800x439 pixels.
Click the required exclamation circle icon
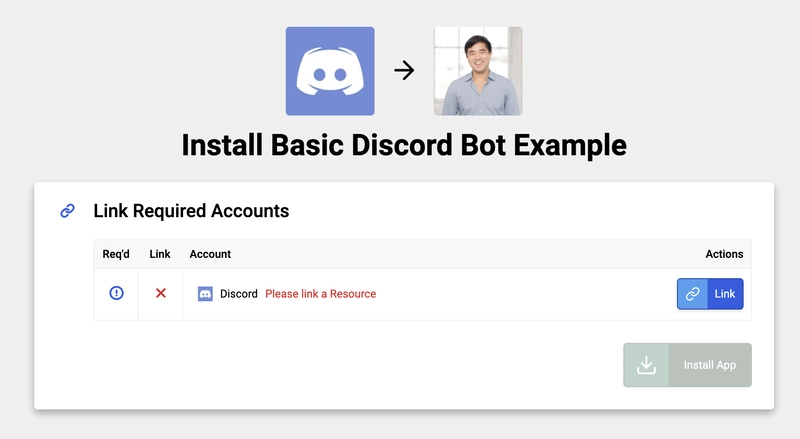[116, 293]
